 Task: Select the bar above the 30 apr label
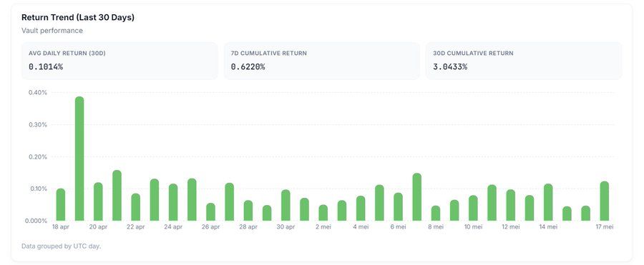pyautogui.click(x=286, y=205)
